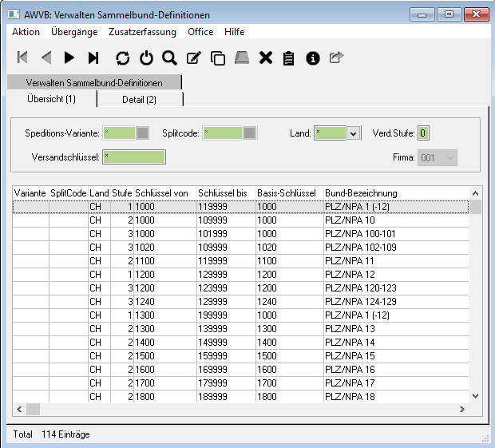Click the copy record icon

point(217,57)
